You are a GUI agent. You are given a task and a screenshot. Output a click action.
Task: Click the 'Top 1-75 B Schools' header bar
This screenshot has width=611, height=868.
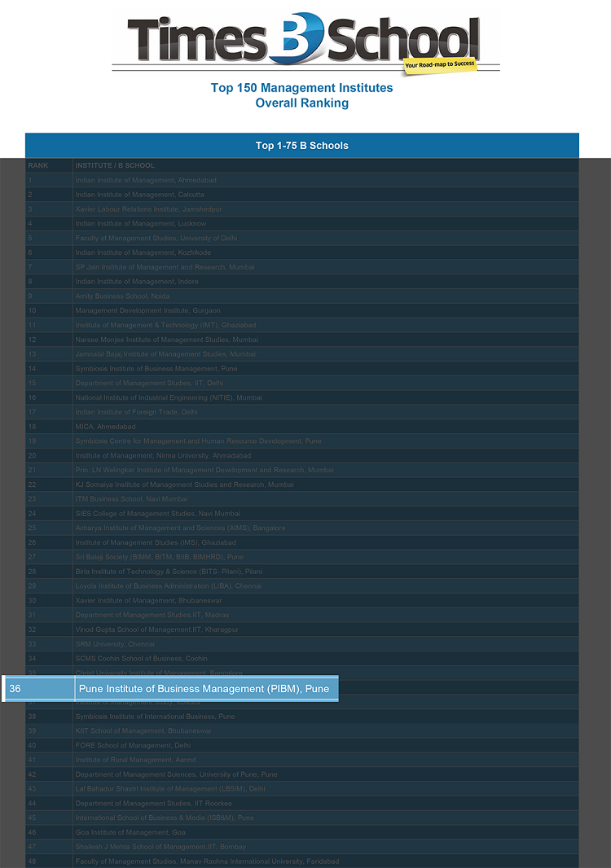[302, 146]
